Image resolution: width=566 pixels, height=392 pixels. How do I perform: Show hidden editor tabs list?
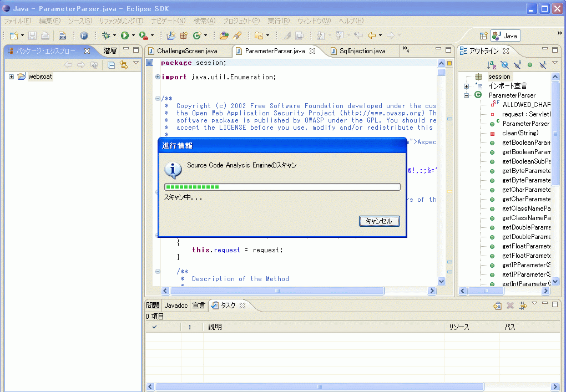[x=406, y=49]
